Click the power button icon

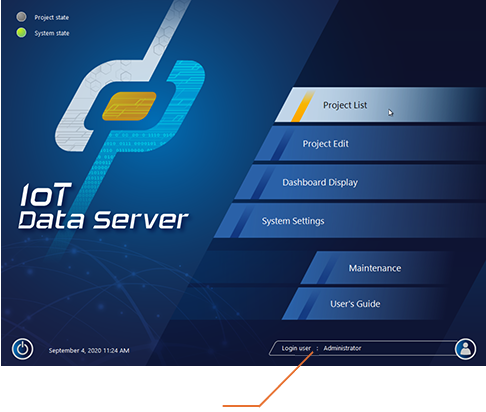[x=22, y=349]
